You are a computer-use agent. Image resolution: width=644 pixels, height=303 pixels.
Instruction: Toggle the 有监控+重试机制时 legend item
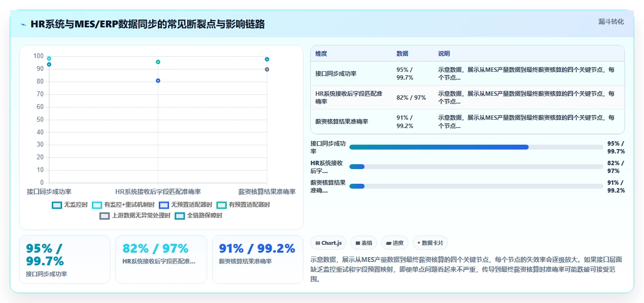[123, 205]
